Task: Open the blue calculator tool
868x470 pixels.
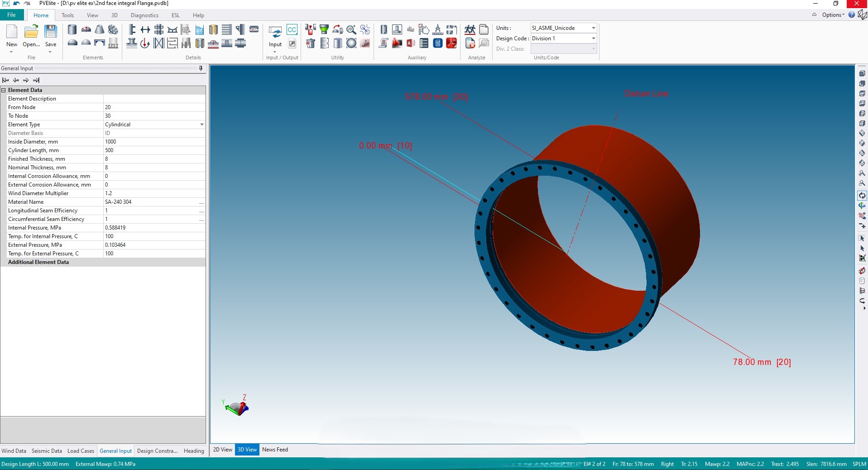Action: tap(437, 43)
